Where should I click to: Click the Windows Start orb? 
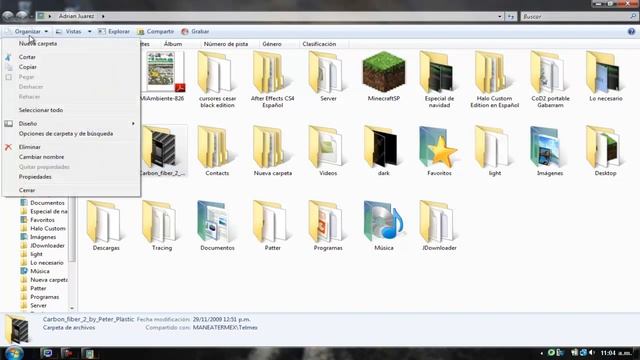pyautogui.click(x=14, y=353)
